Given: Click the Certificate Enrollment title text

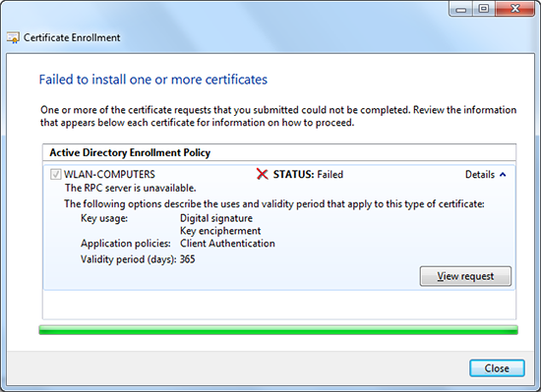Looking at the screenshot, I should (72, 37).
